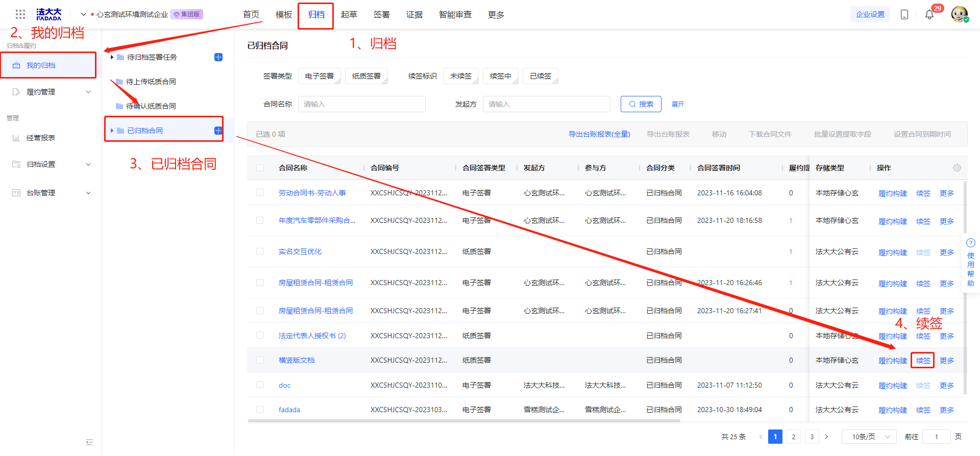Image resolution: width=980 pixels, height=456 pixels.
Task: Open the 房屋租赁合同 row signed 16:26:46
Action: pos(315,283)
